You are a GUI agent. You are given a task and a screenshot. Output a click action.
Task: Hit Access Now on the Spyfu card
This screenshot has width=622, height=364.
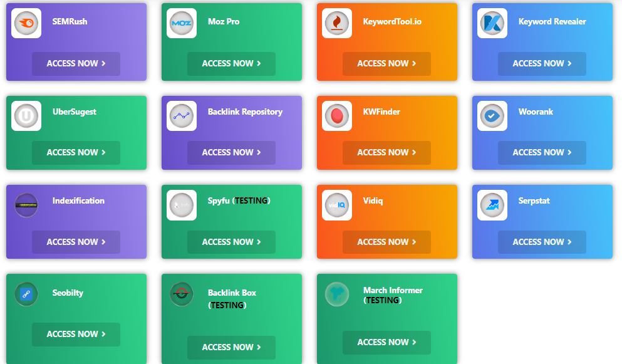point(231,242)
